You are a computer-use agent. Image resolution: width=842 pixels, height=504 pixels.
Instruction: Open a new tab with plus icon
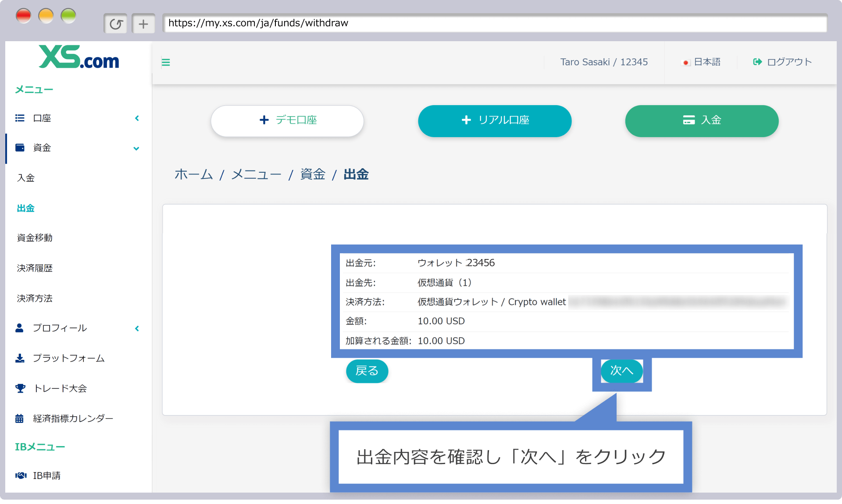click(x=143, y=24)
